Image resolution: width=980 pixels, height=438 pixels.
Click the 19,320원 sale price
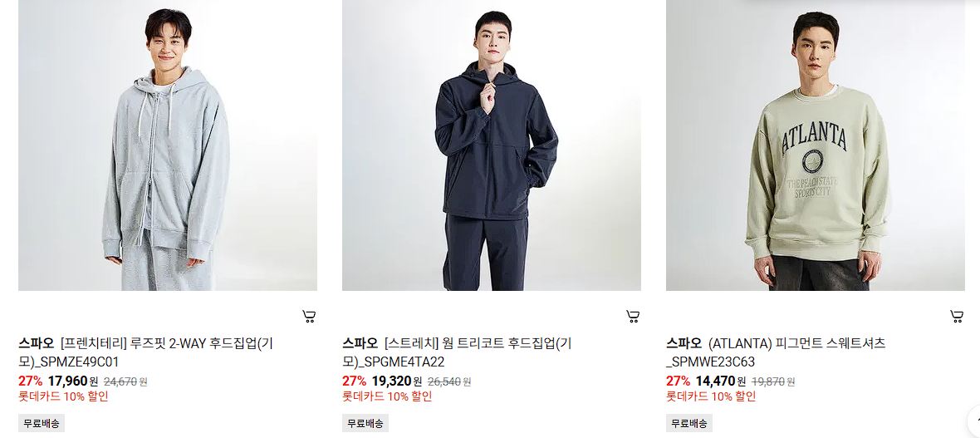coord(396,381)
